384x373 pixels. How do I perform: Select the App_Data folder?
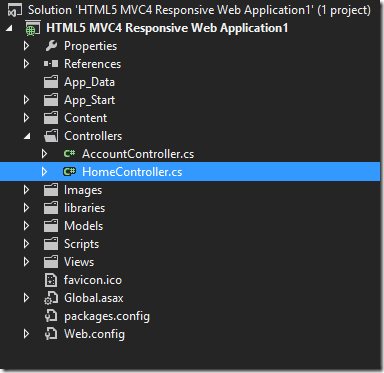(x=89, y=82)
